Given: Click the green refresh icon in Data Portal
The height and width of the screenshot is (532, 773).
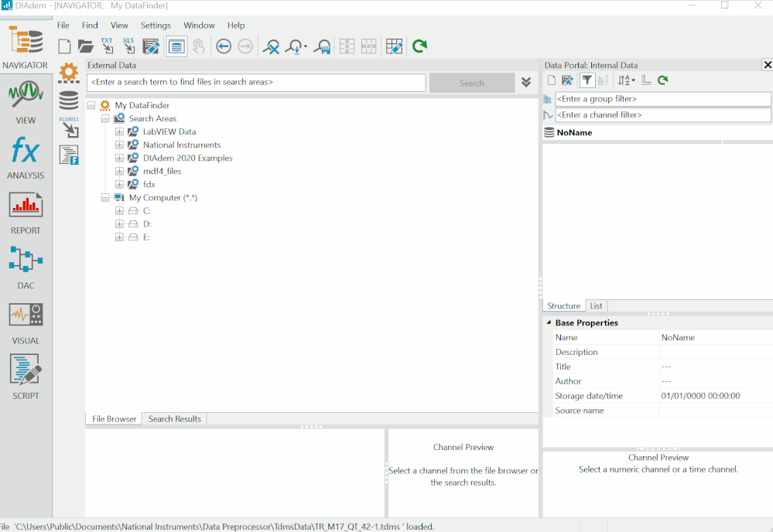Looking at the screenshot, I should point(662,80).
